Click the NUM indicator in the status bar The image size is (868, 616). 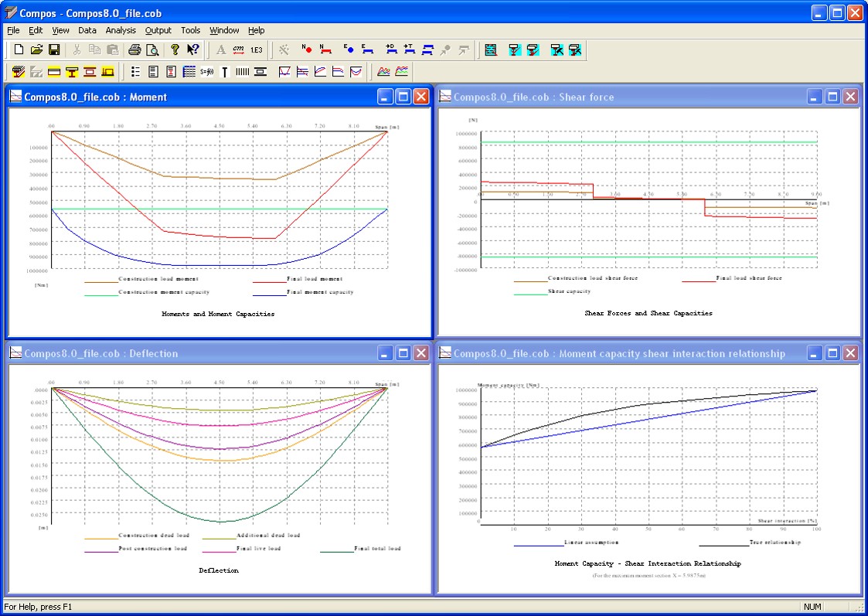tap(812, 607)
